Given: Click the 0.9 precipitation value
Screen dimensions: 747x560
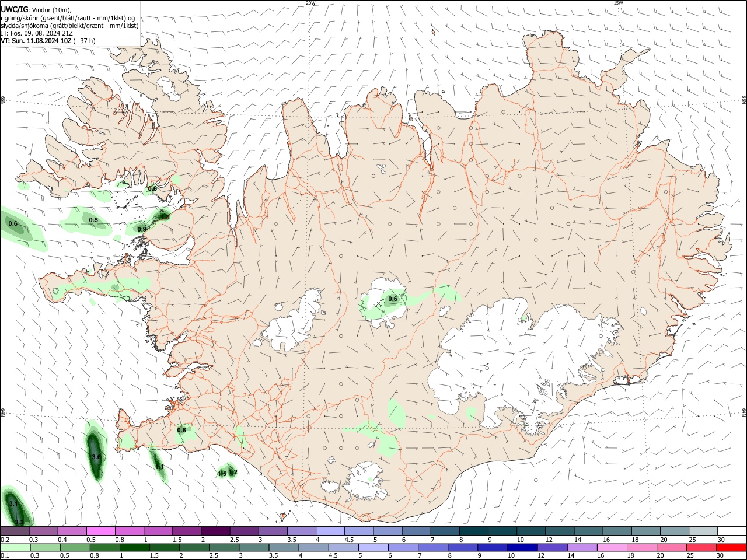Looking at the screenshot, I should pyautogui.click(x=142, y=229).
